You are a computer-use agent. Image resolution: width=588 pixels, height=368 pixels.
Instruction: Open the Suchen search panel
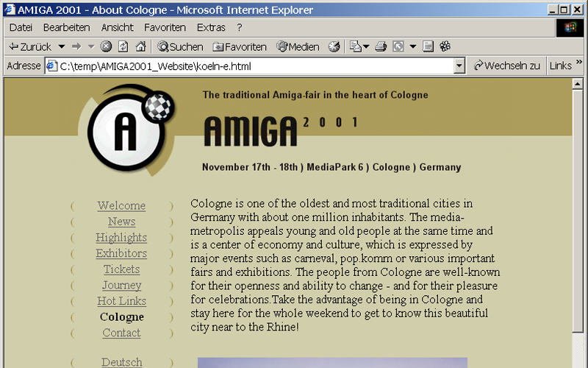point(180,47)
